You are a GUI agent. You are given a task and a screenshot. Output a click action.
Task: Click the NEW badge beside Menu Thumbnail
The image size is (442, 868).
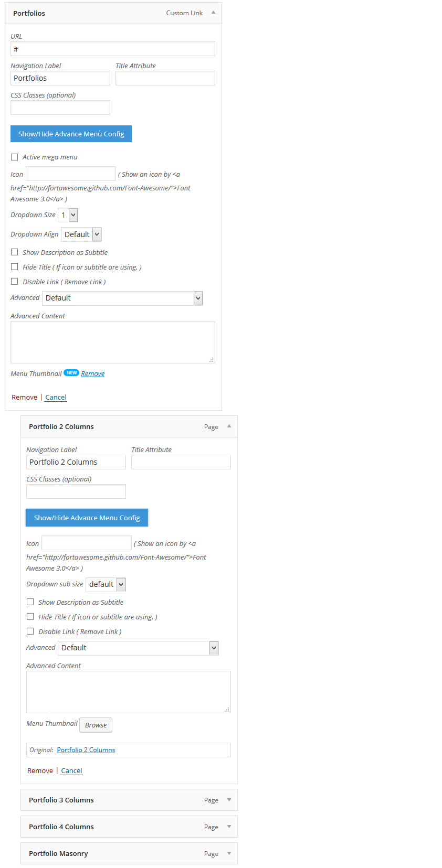pos(71,373)
